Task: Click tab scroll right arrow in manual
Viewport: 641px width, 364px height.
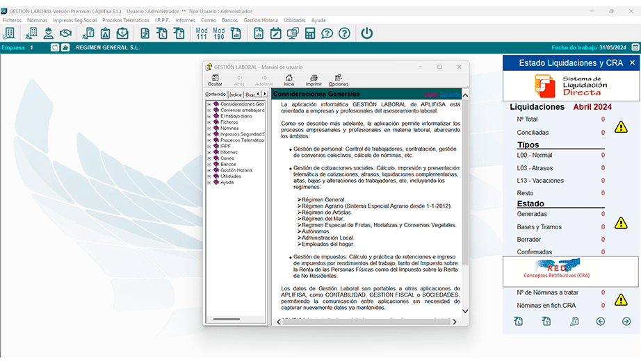Action: (265, 94)
